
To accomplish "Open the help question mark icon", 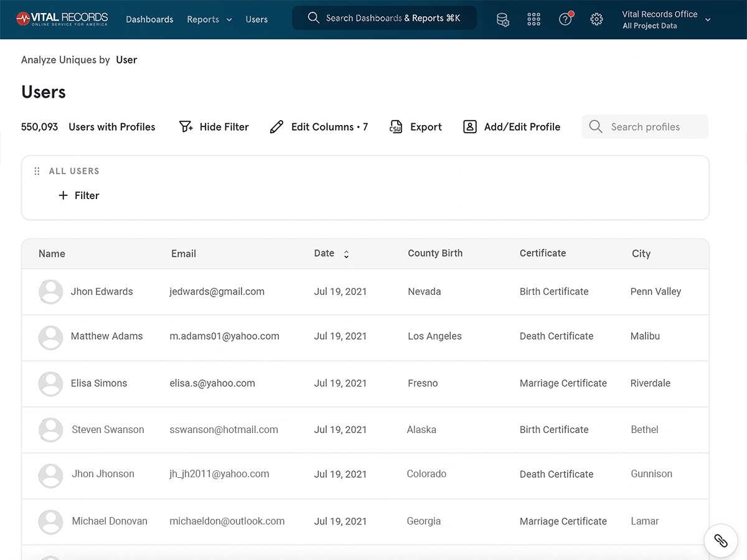I will (565, 19).
